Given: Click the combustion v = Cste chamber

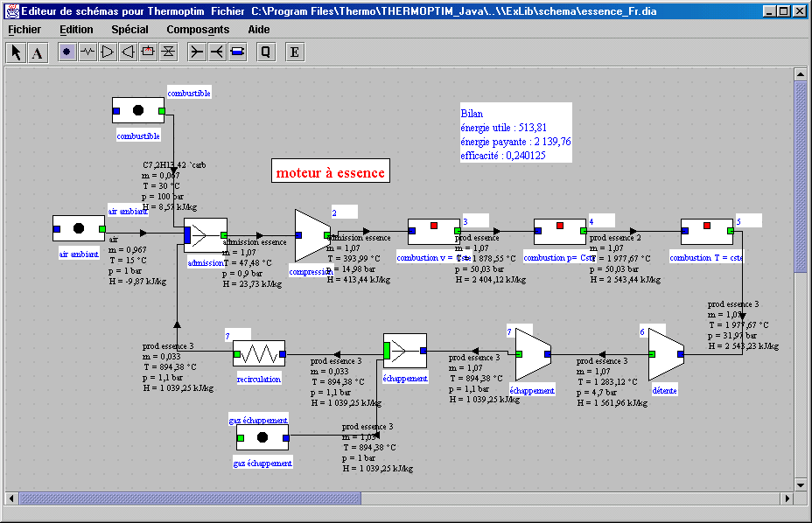Looking at the screenshot, I should pyautogui.click(x=434, y=232).
